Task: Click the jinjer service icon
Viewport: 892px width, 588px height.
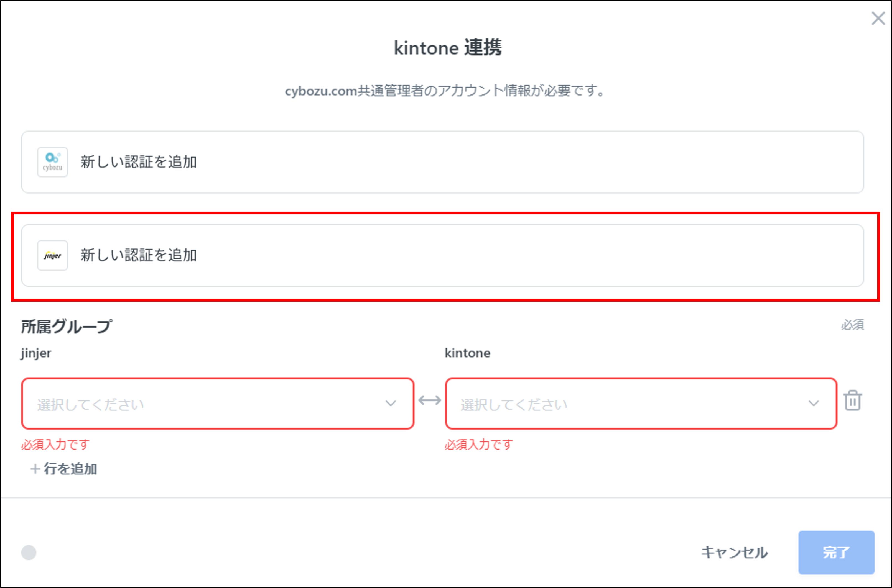Action: coord(52,255)
